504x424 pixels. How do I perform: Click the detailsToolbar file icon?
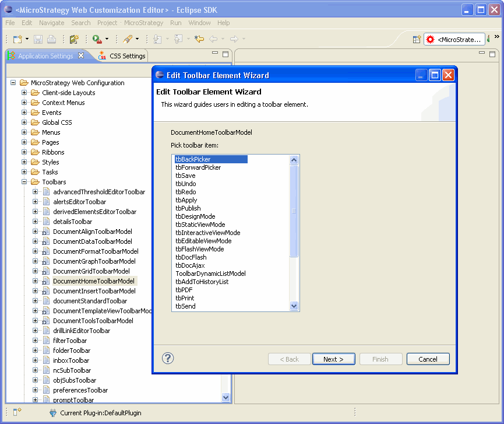tap(46, 222)
